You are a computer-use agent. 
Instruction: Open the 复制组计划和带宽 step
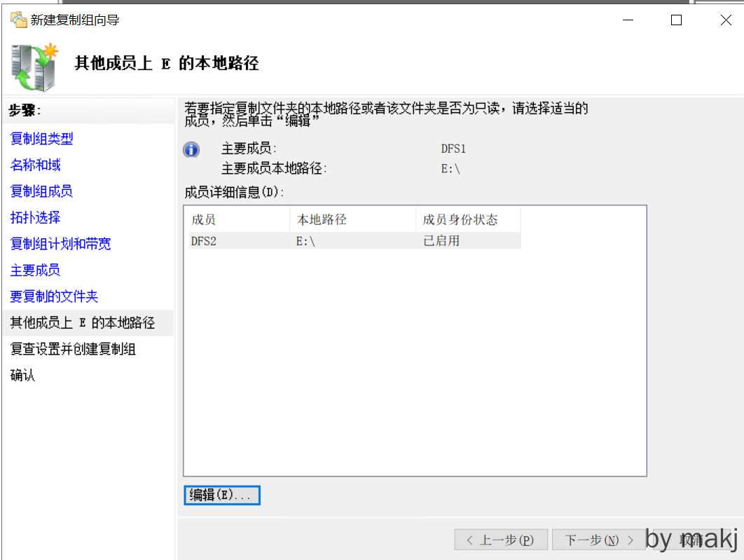point(60,244)
